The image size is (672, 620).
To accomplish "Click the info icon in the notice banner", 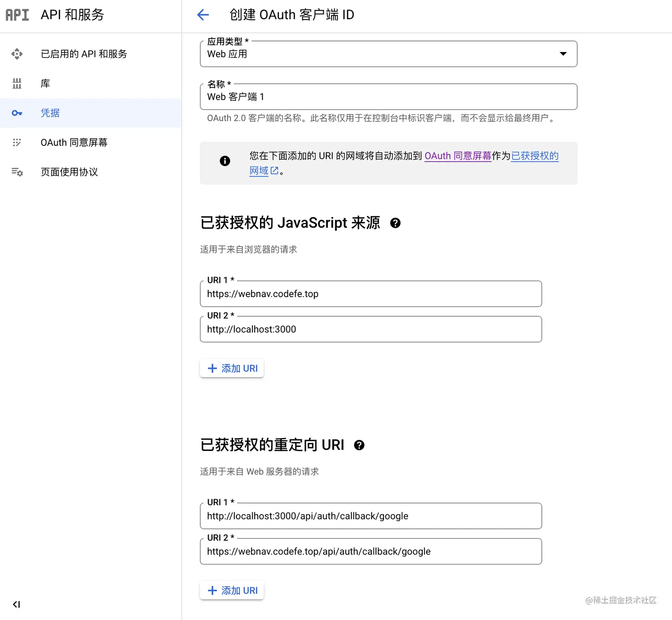I will pyautogui.click(x=225, y=161).
